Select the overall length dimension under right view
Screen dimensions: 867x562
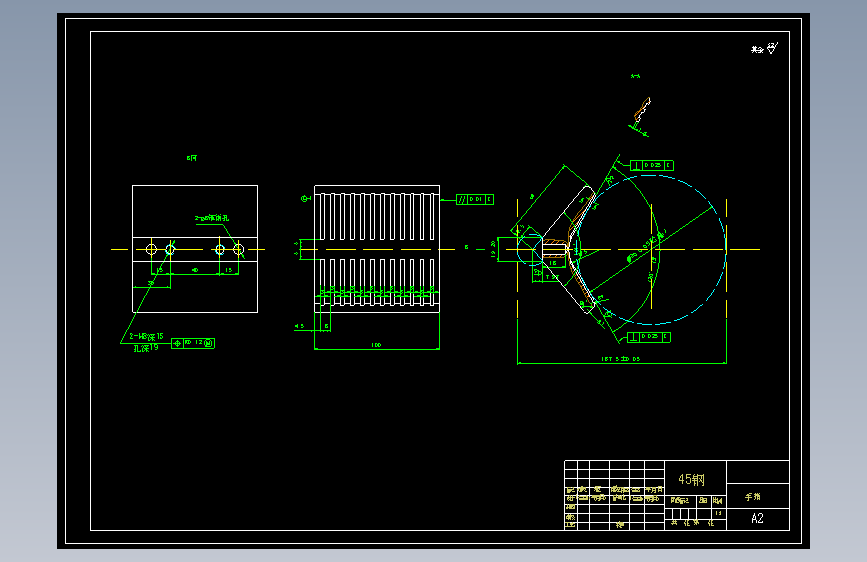[620, 359]
